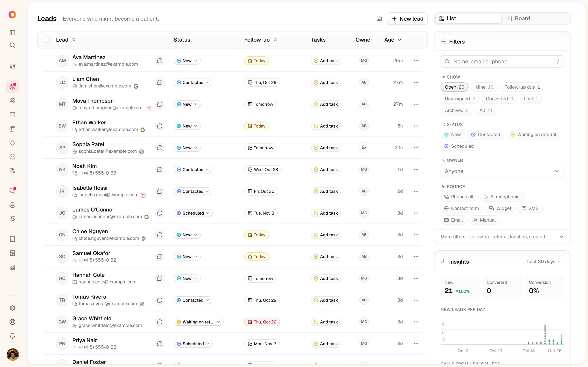The width and height of the screenshot is (588, 367).
Task: Select the Archived filter chip
Action: 456,110
